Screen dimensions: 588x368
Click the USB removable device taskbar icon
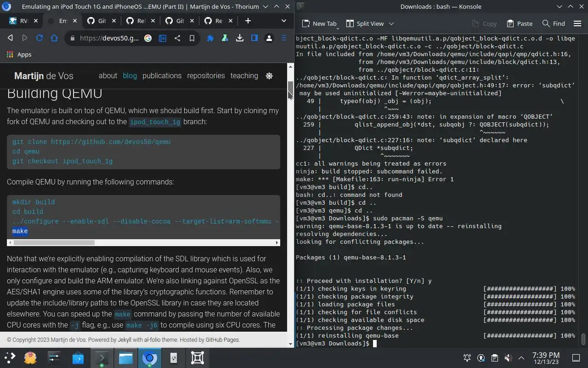pos(174,357)
